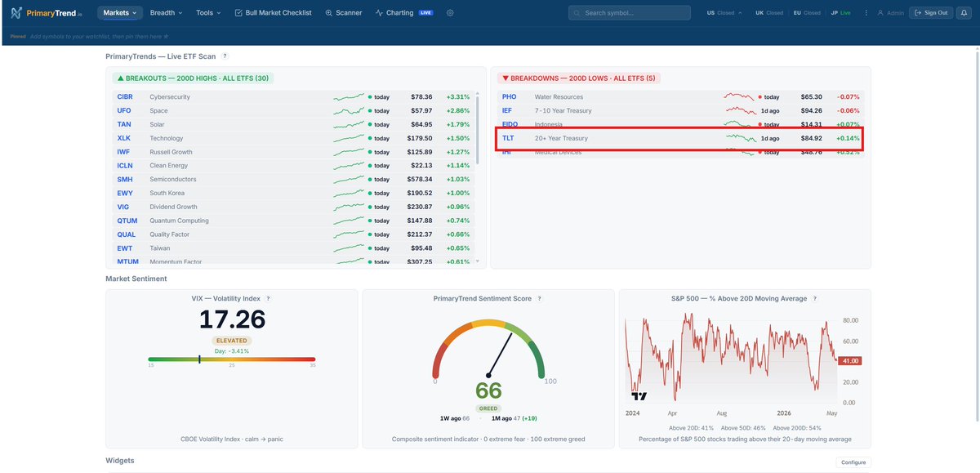Open the QTUM ticker link

point(126,221)
